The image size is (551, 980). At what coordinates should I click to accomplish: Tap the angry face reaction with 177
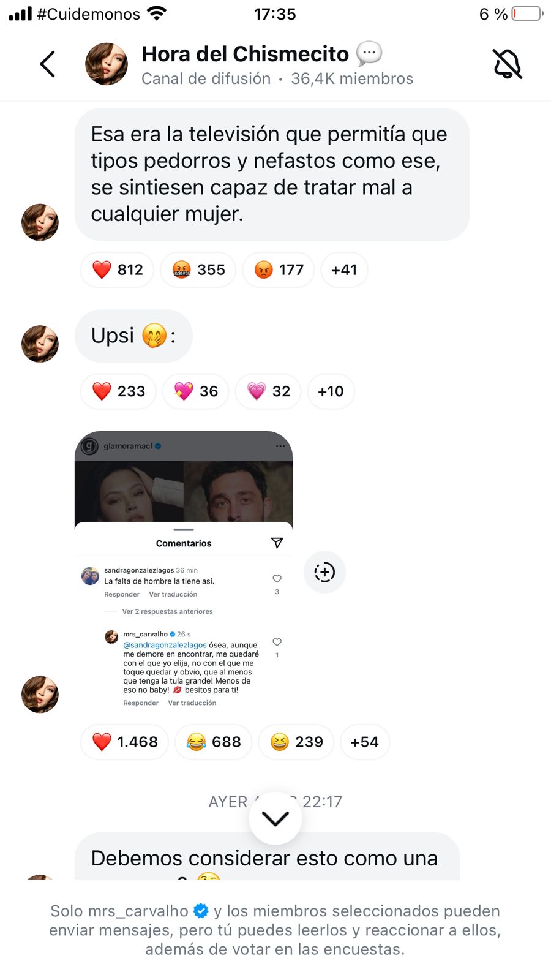click(x=279, y=269)
